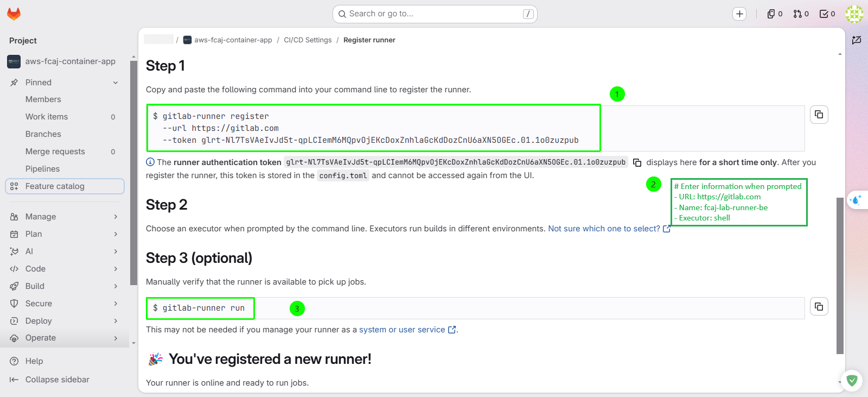The width and height of the screenshot is (868, 397).
Task: Click the Help question mark icon
Action: click(x=14, y=361)
